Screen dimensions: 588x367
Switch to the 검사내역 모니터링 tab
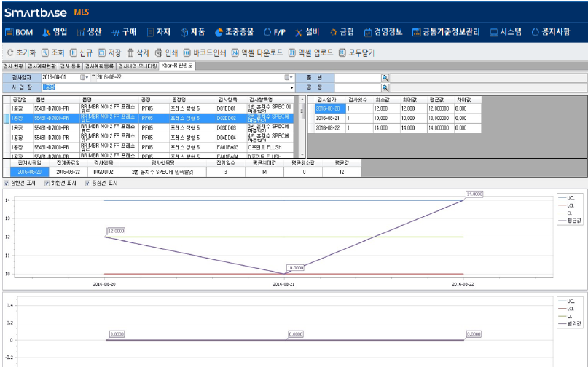tap(137, 66)
